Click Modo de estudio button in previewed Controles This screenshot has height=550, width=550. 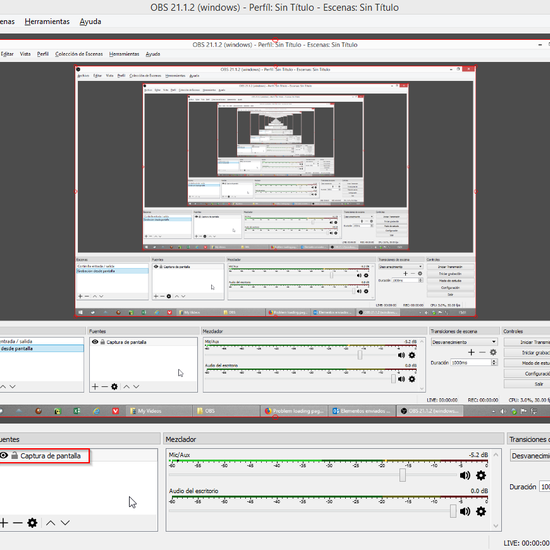527,363
